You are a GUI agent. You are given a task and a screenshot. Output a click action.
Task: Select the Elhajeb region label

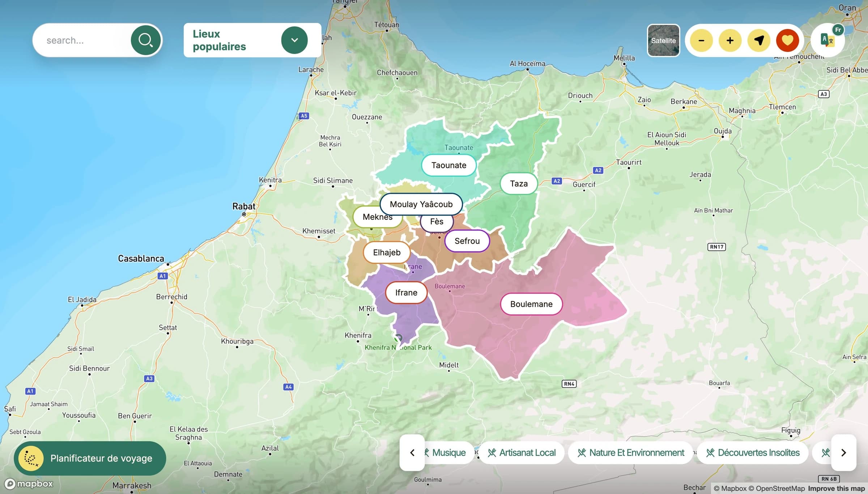click(x=387, y=253)
